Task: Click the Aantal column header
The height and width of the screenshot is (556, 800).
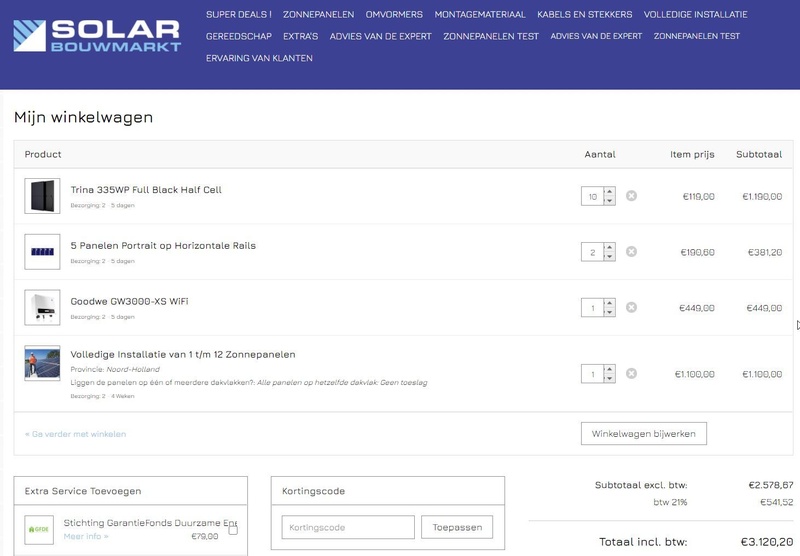Action: (x=600, y=154)
